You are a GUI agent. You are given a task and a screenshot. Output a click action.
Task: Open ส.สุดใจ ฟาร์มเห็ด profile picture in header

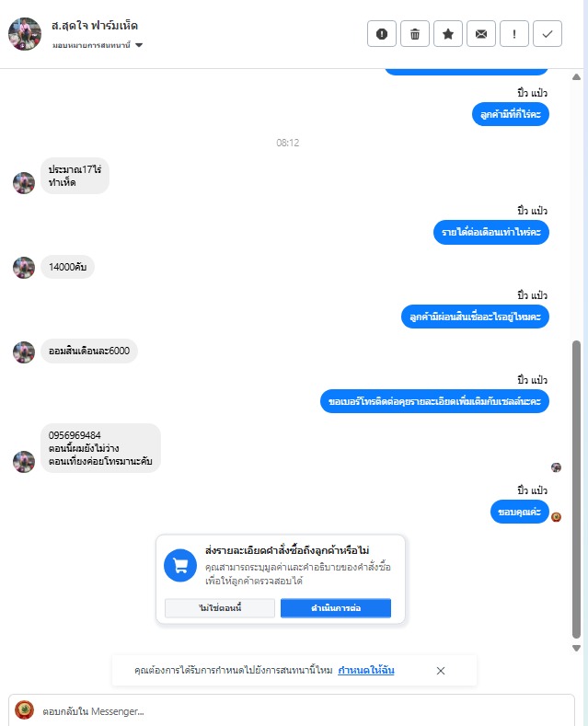(25, 34)
